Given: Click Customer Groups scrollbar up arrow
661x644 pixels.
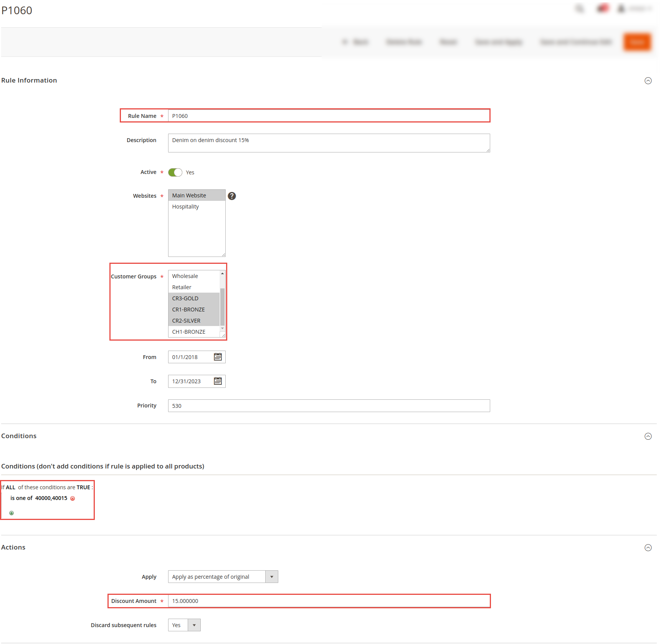Looking at the screenshot, I should tap(222, 273).
